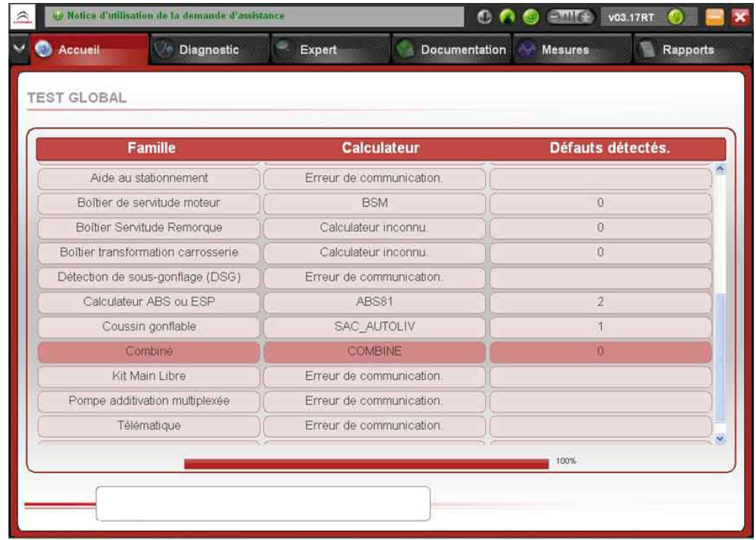This screenshot has width=756, height=540.
Task: Decrease volume with the minus button
Action: pyautogui.click(x=554, y=17)
